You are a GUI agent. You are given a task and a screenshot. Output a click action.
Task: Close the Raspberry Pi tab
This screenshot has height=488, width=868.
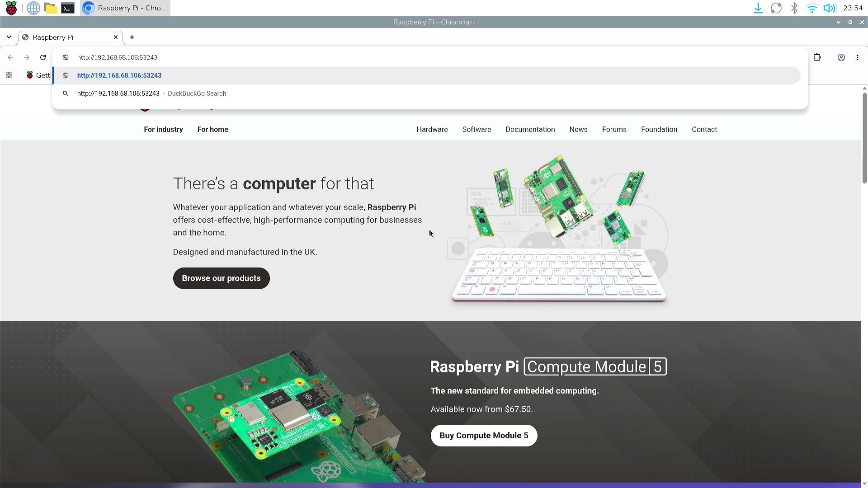coord(116,37)
